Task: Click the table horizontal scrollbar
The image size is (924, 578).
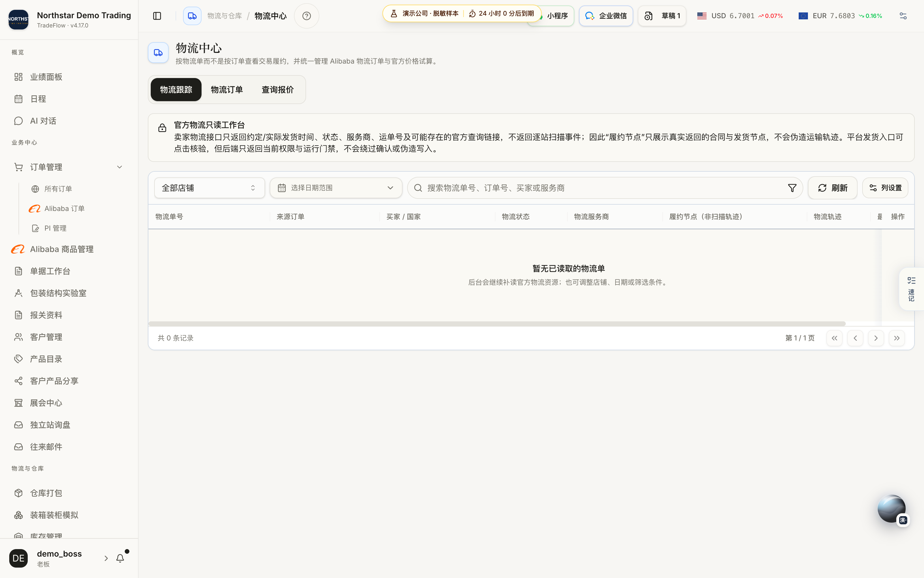Action: [497, 324]
